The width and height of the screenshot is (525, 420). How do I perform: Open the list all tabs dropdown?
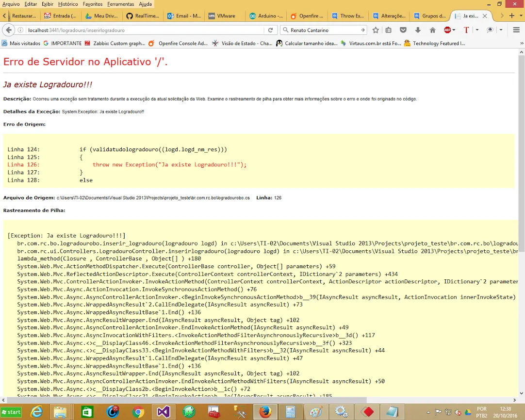click(520, 16)
